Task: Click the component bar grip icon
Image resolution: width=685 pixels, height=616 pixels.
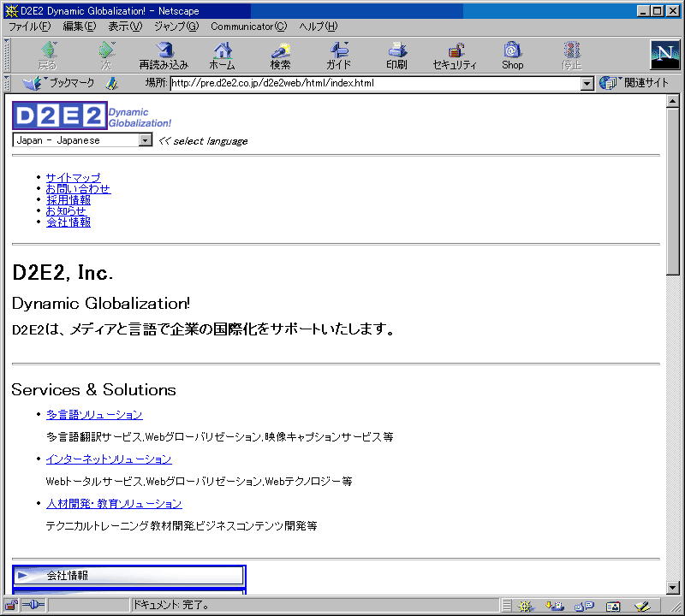Action: 507,606
